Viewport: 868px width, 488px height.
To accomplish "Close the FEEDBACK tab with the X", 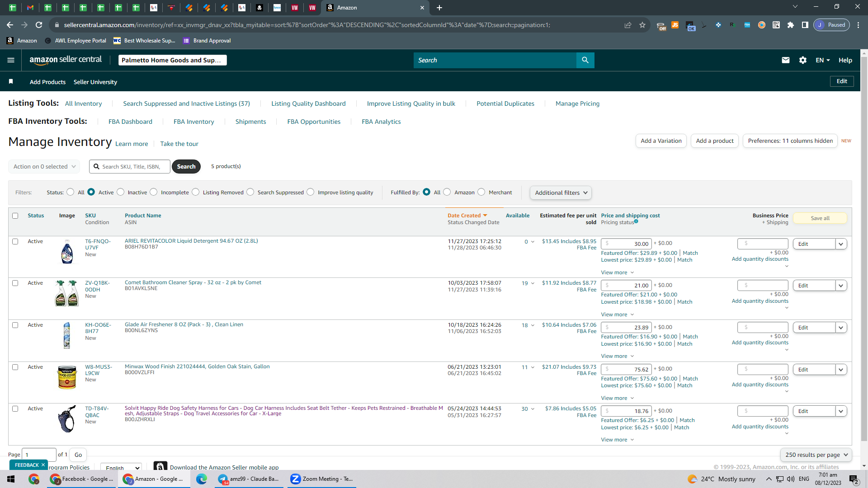I will tap(43, 465).
